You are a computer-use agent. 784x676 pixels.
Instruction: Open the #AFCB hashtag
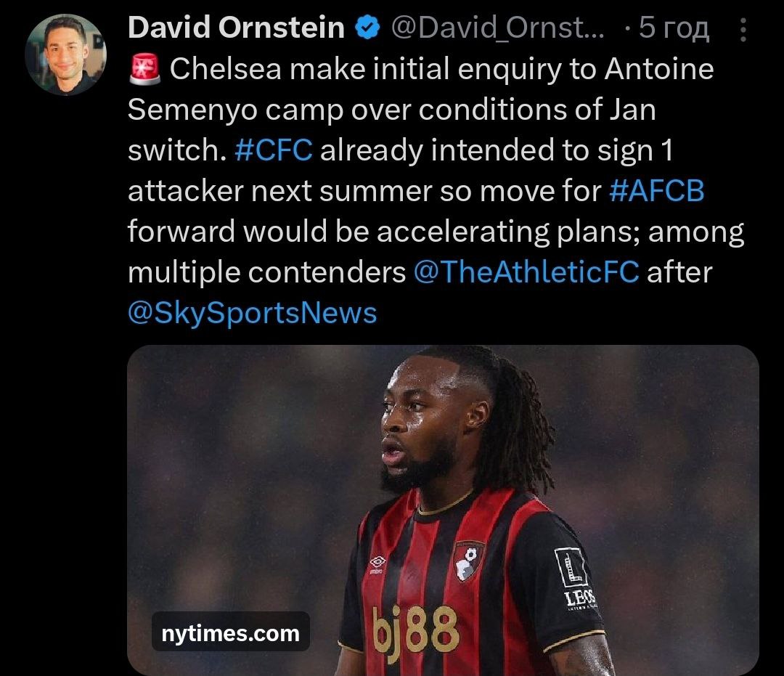pos(657,191)
